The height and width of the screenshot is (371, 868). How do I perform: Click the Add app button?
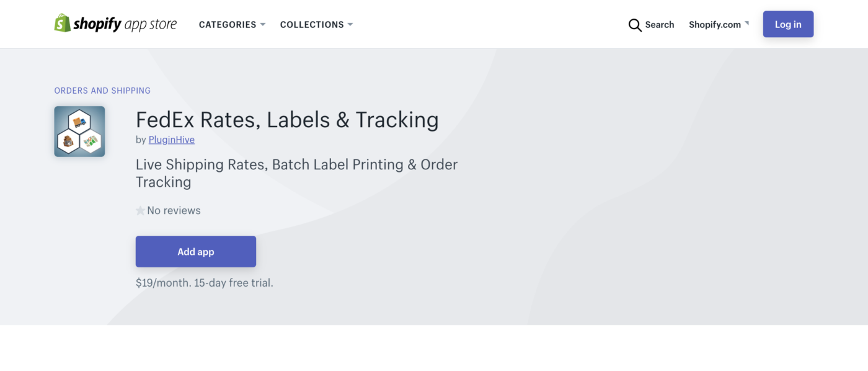pos(195,251)
